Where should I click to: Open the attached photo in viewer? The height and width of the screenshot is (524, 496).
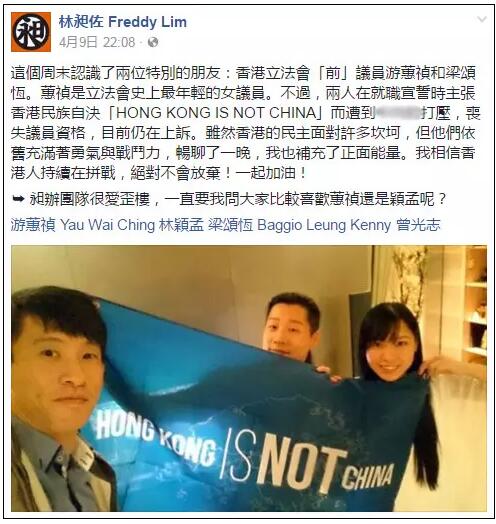[x=249, y=378]
